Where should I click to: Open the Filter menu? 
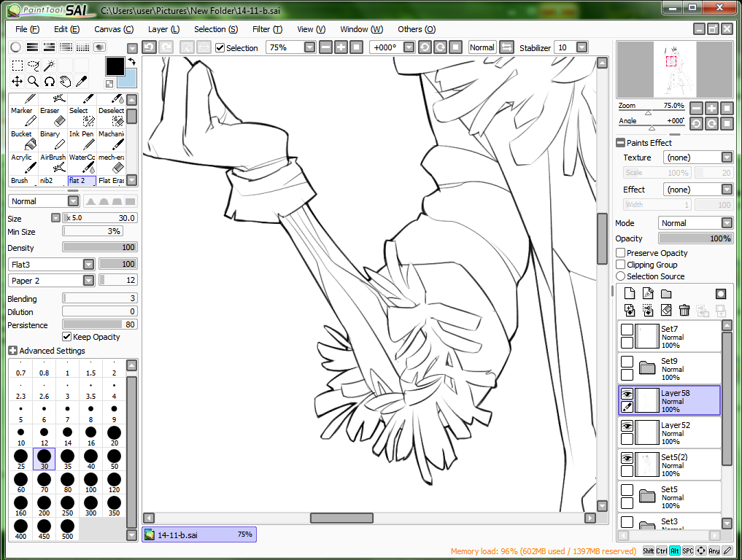(266, 29)
